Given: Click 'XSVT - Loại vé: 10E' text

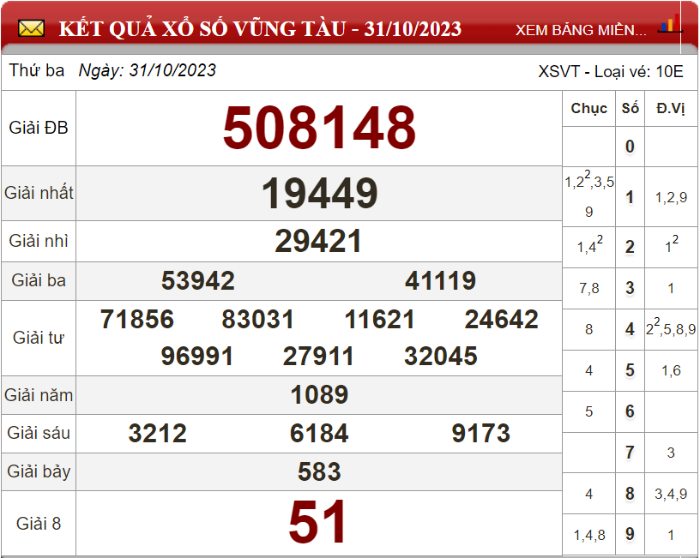Looking at the screenshot, I should 611,71.
